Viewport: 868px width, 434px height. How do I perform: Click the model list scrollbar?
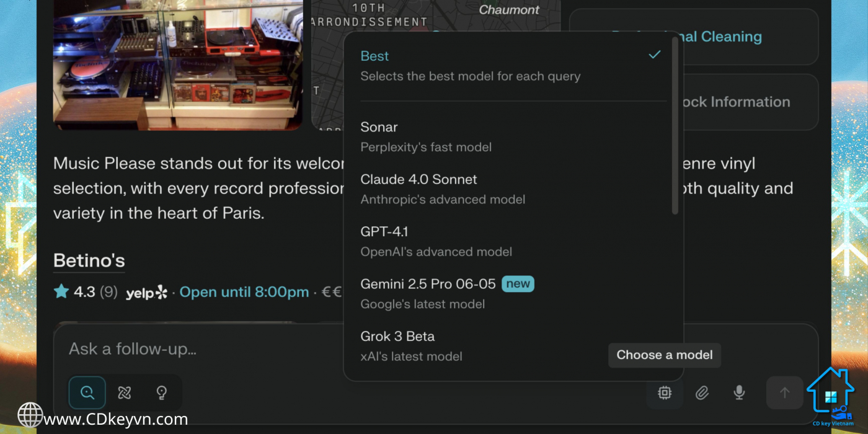(675, 126)
